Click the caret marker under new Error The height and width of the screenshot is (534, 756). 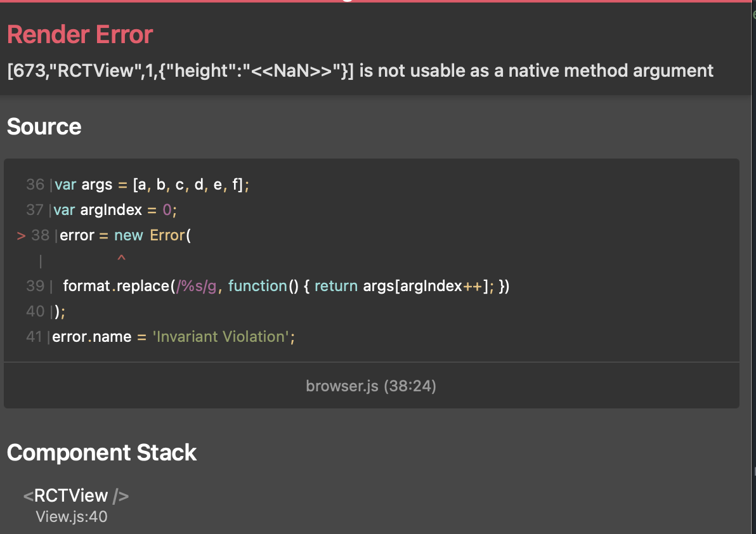click(121, 258)
